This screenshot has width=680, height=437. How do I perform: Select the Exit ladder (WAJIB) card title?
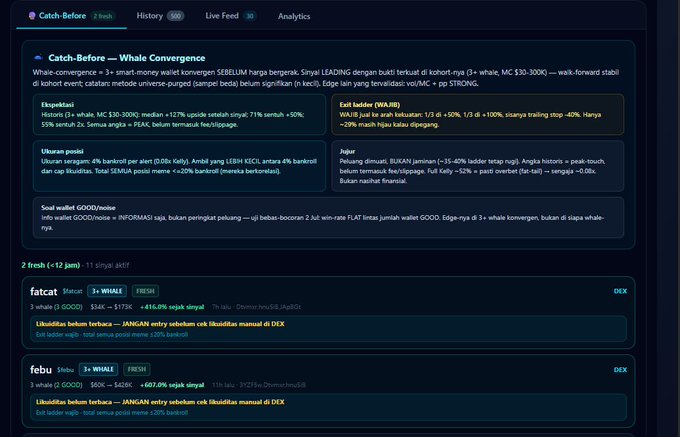click(369, 104)
